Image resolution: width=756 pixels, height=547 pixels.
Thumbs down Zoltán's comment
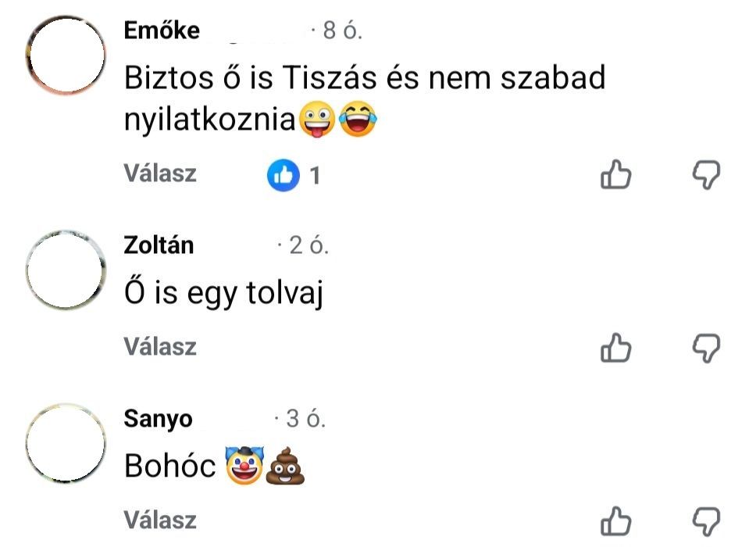(x=706, y=348)
